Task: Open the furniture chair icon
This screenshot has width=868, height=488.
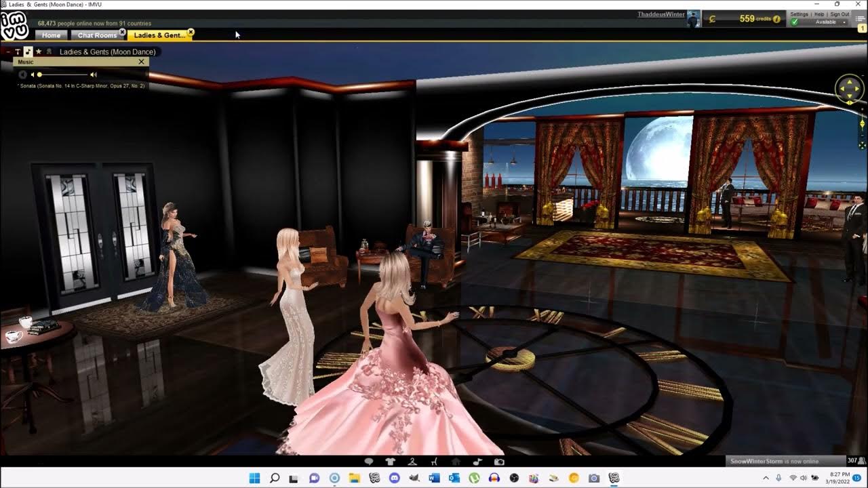Action: [x=434, y=462]
